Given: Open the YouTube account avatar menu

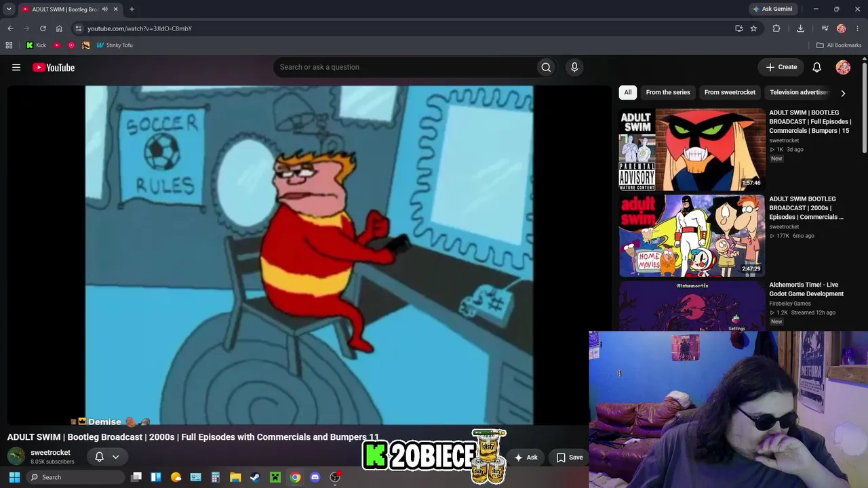Looking at the screenshot, I should [843, 67].
